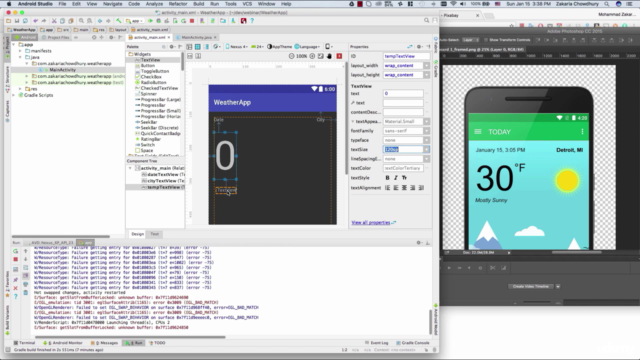Toggle Italic text style button
This screenshot has width=640, height=360.
[x=396, y=178]
